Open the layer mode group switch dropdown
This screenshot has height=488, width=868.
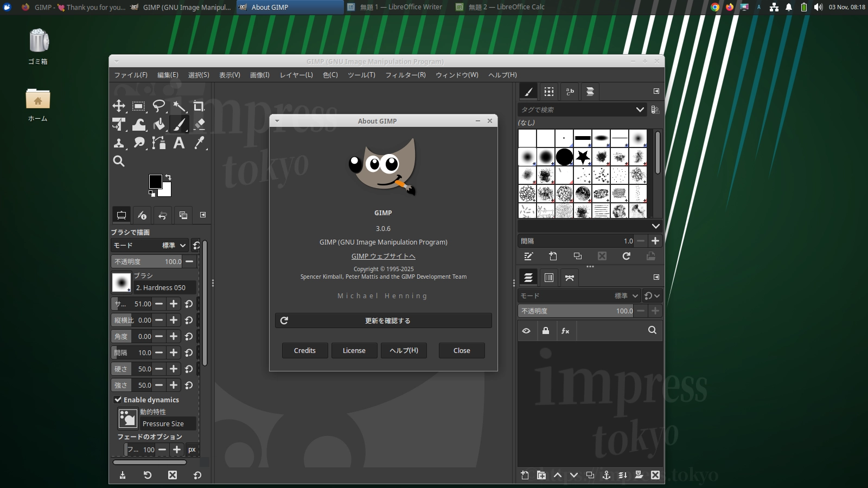652,296
